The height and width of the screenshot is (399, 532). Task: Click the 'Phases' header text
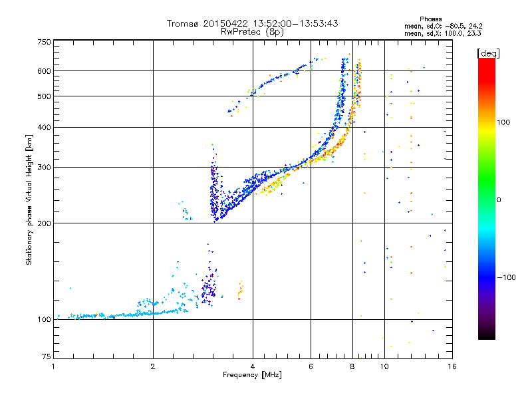[x=430, y=19]
